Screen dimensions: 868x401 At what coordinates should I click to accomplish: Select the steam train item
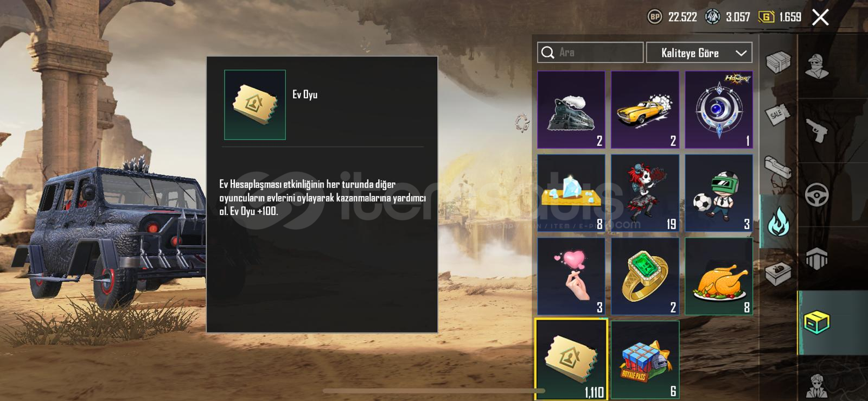pos(571,110)
